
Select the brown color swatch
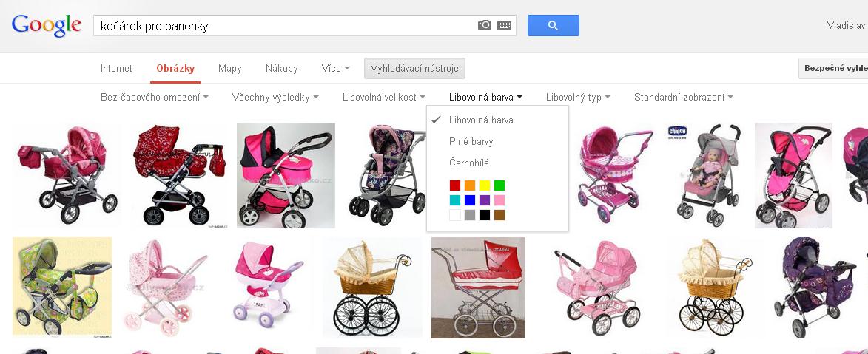coord(499,215)
